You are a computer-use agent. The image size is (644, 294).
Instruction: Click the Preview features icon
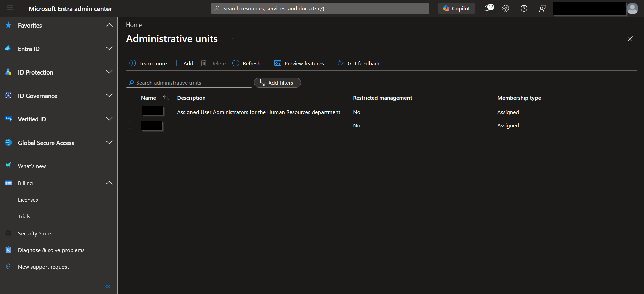point(278,63)
